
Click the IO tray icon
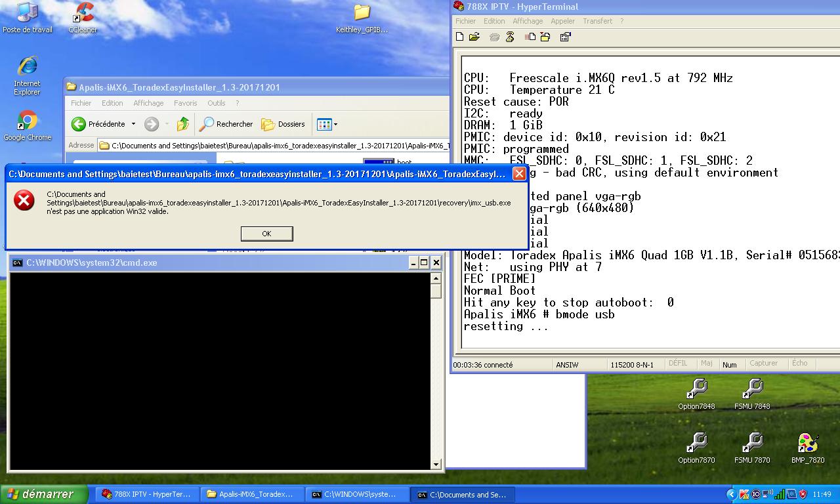755,494
